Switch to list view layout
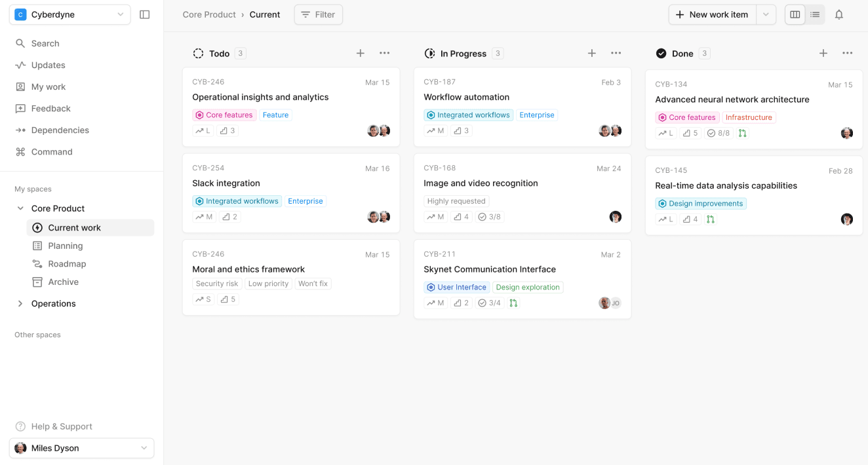 coord(815,14)
